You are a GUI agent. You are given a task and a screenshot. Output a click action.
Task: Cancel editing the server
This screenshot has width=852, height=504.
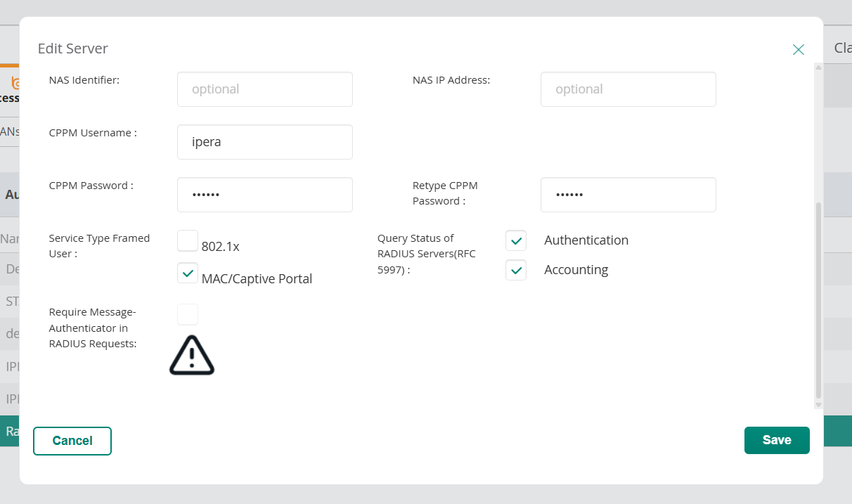pyautogui.click(x=72, y=441)
